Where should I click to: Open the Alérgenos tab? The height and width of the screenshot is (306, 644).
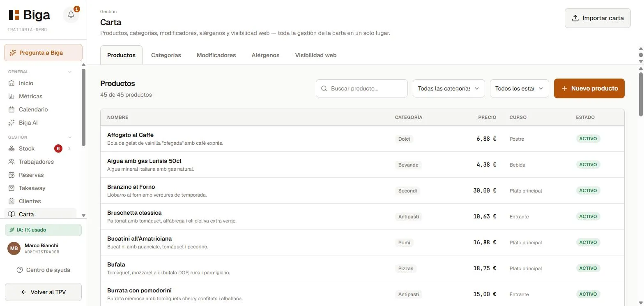point(265,55)
